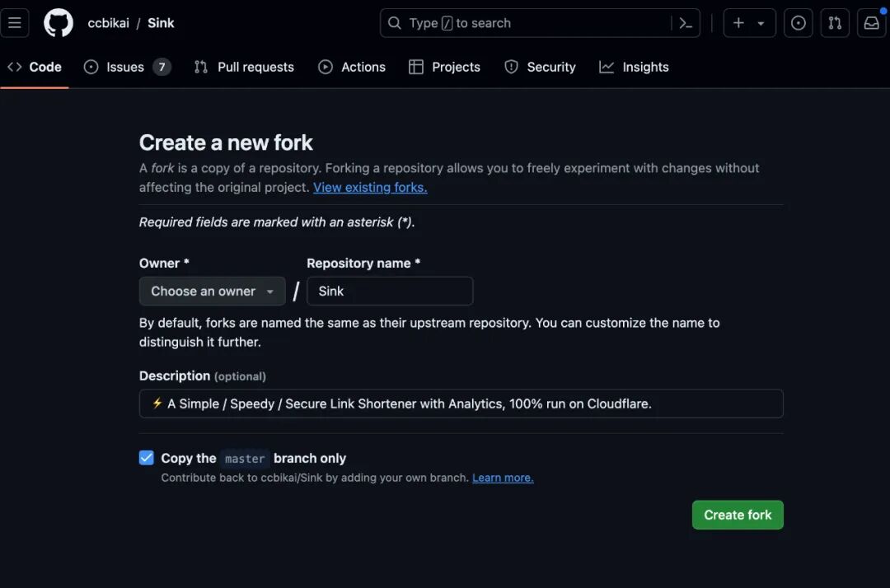Viewport: 890px width, 588px height.
Task: Follow the Learn more link
Action: [x=503, y=478]
